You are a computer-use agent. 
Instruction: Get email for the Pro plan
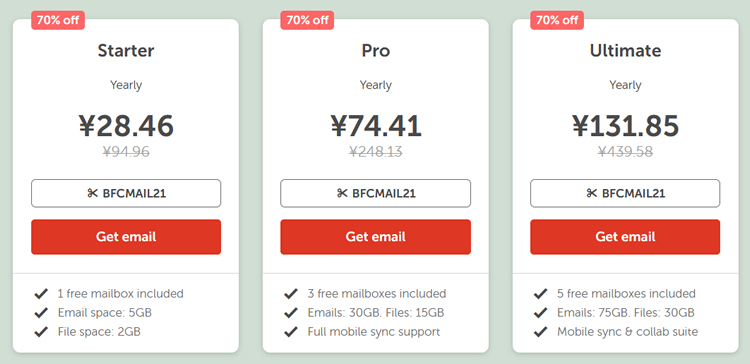pyautogui.click(x=375, y=237)
